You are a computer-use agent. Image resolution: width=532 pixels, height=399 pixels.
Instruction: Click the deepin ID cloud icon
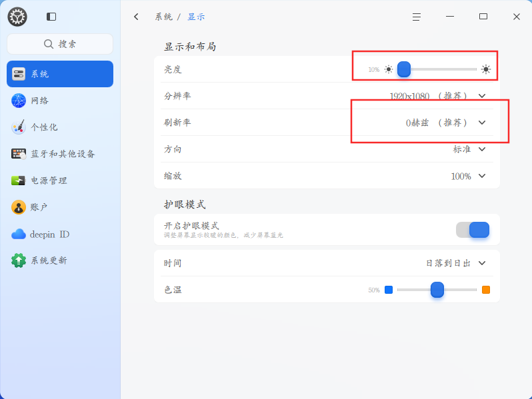pos(19,234)
